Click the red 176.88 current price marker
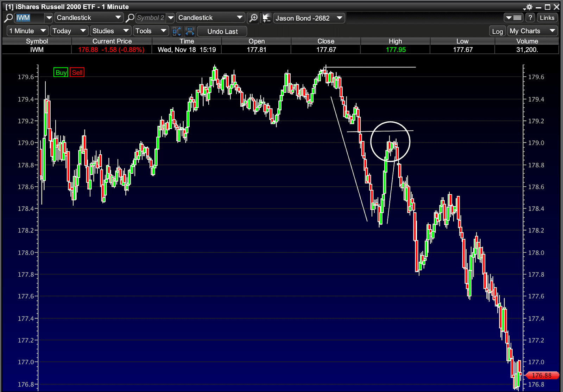This screenshot has height=392, width=563. click(x=542, y=375)
